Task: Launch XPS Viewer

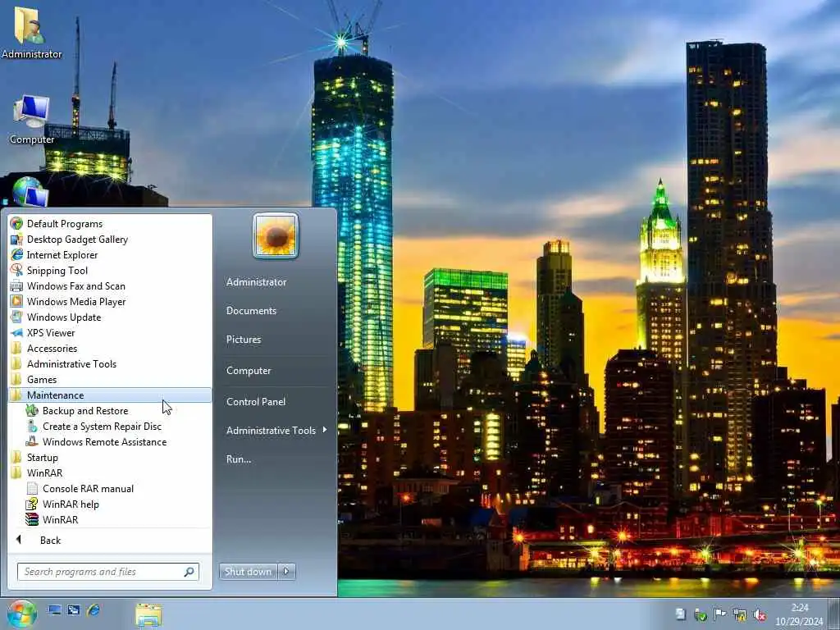Action: 51,333
